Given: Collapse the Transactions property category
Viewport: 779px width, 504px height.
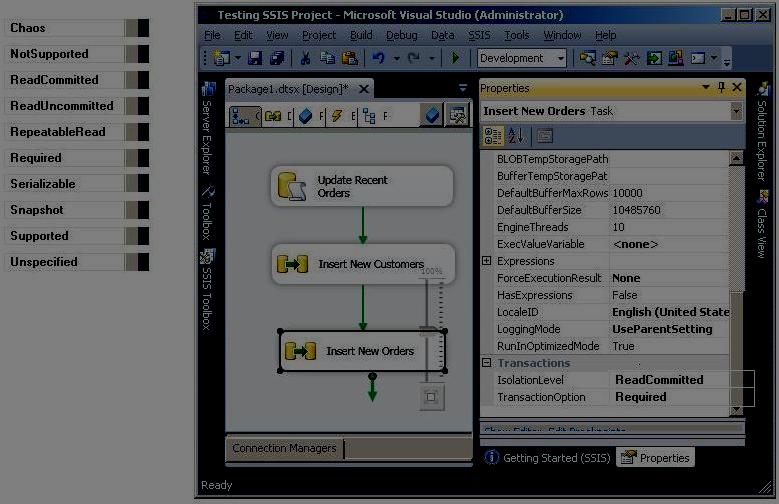Looking at the screenshot, I should [487, 363].
